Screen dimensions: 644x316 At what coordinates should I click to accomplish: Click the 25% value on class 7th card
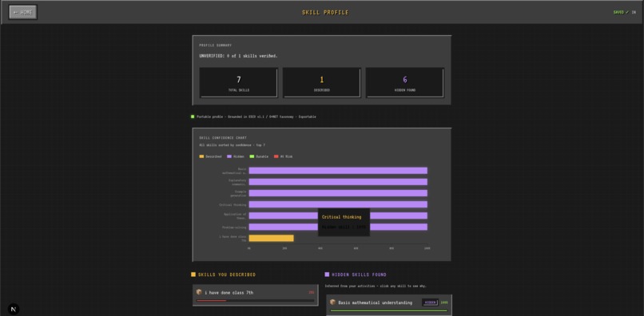coord(312,293)
